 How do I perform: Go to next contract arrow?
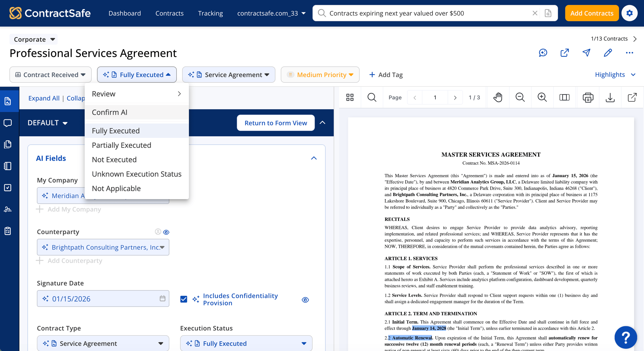[x=635, y=39]
